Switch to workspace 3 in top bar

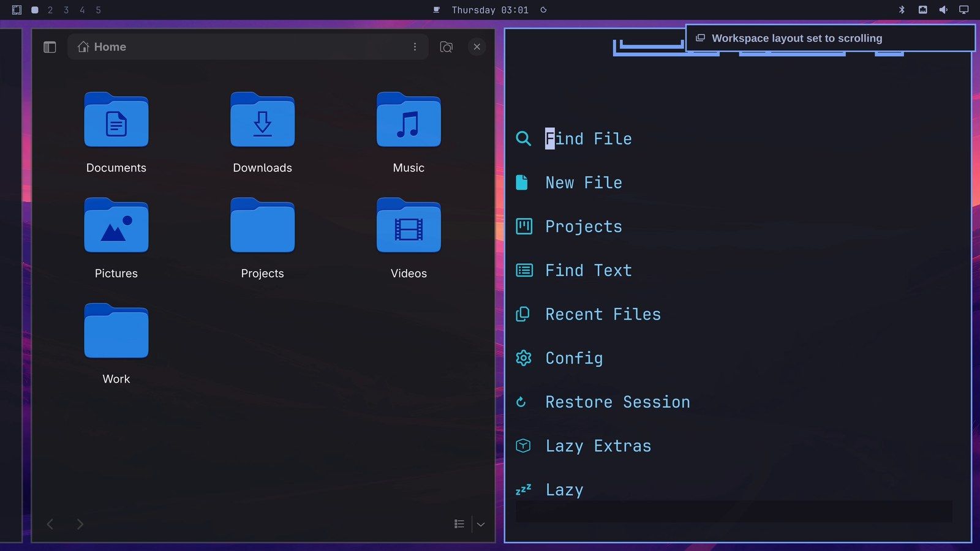[66, 10]
